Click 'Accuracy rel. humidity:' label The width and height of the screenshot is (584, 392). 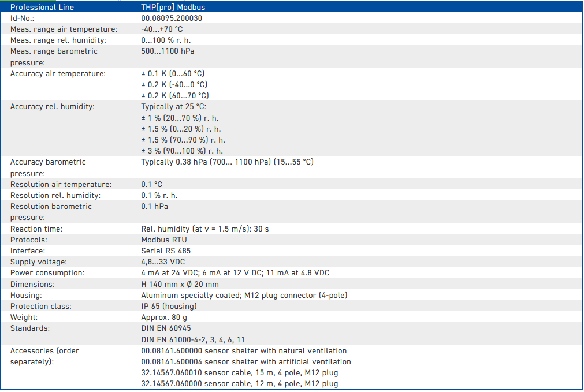[x=53, y=106]
